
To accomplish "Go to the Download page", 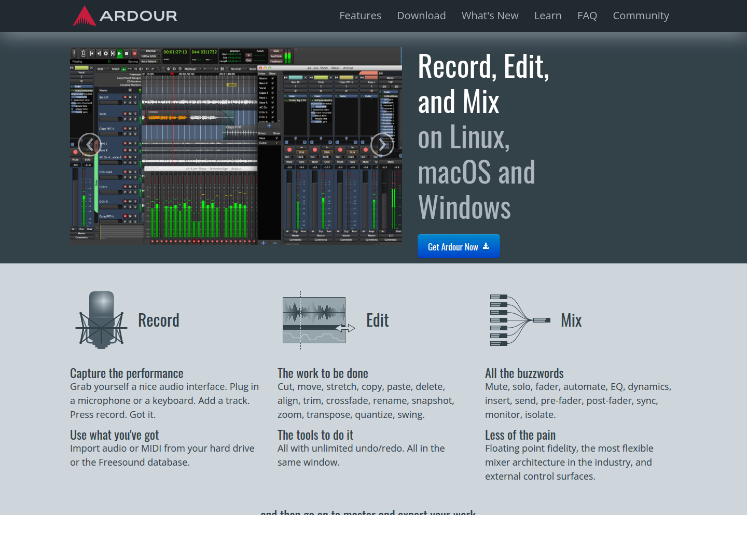I will tap(421, 16).
